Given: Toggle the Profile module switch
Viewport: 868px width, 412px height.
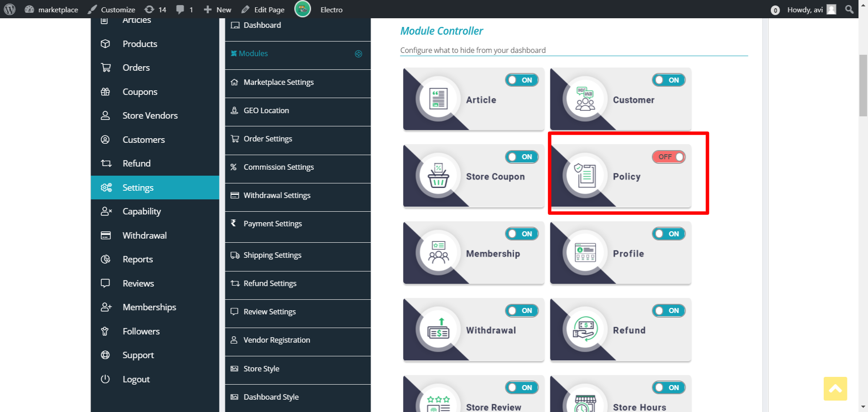Looking at the screenshot, I should (x=669, y=234).
